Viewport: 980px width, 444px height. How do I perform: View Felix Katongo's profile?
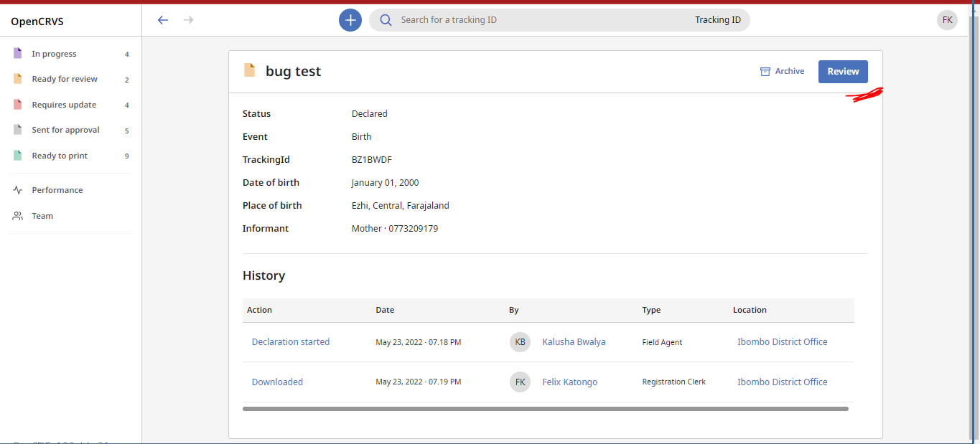[569, 382]
